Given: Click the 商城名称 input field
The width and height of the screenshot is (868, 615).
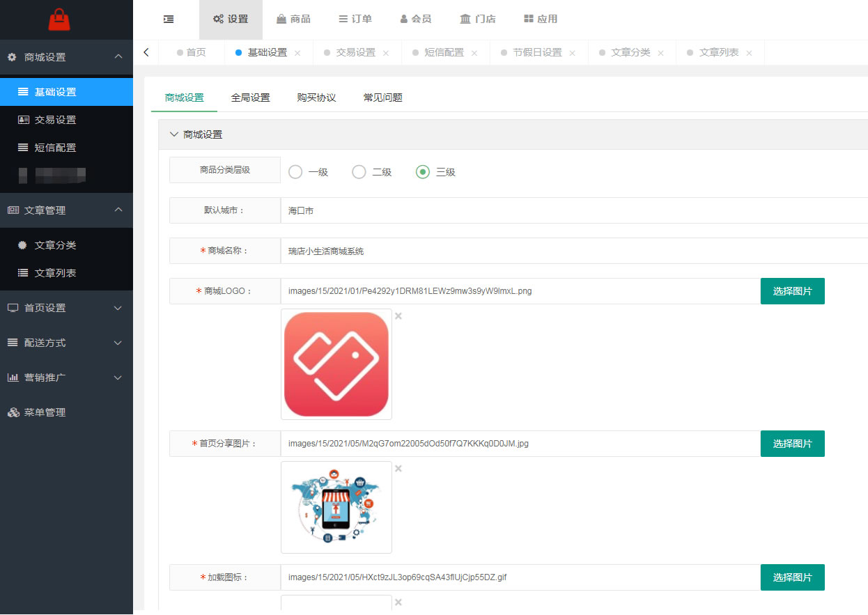Looking at the screenshot, I should (x=574, y=251).
